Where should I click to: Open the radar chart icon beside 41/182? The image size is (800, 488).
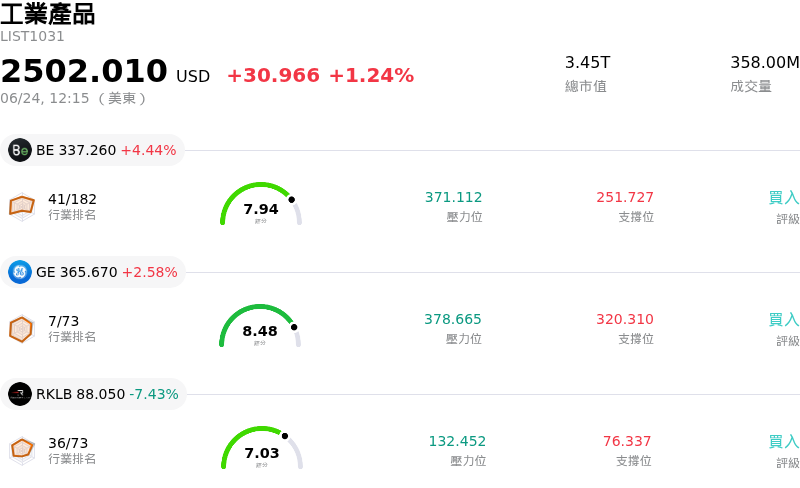point(22,207)
